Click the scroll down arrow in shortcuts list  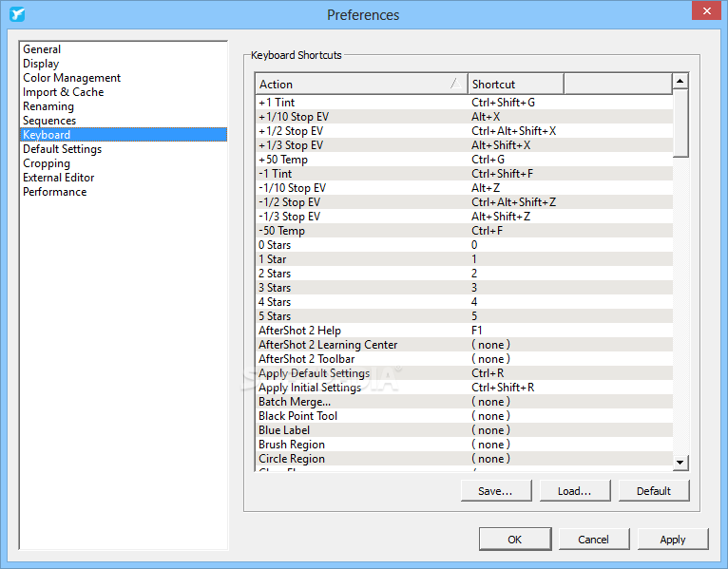point(680,463)
